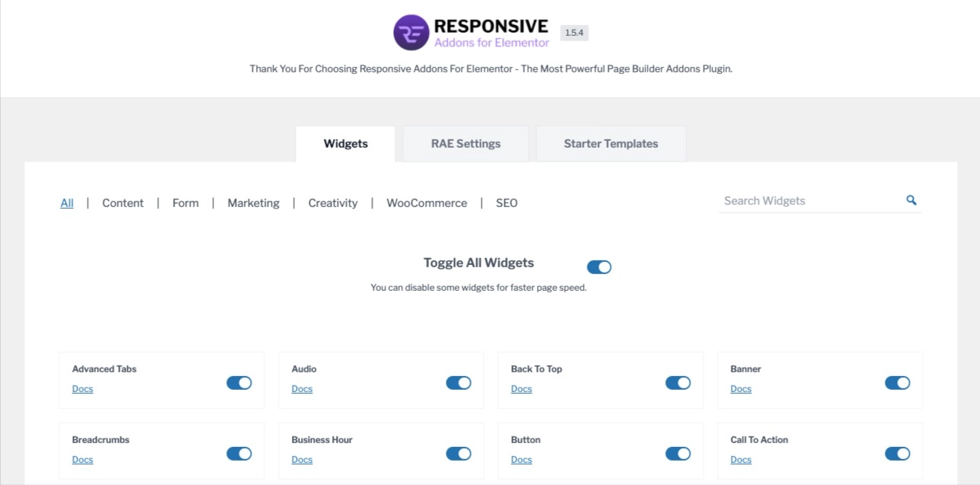Click the 'Call To Action' widget name
The height and width of the screenshot is (485, 980).
[759, 440]
